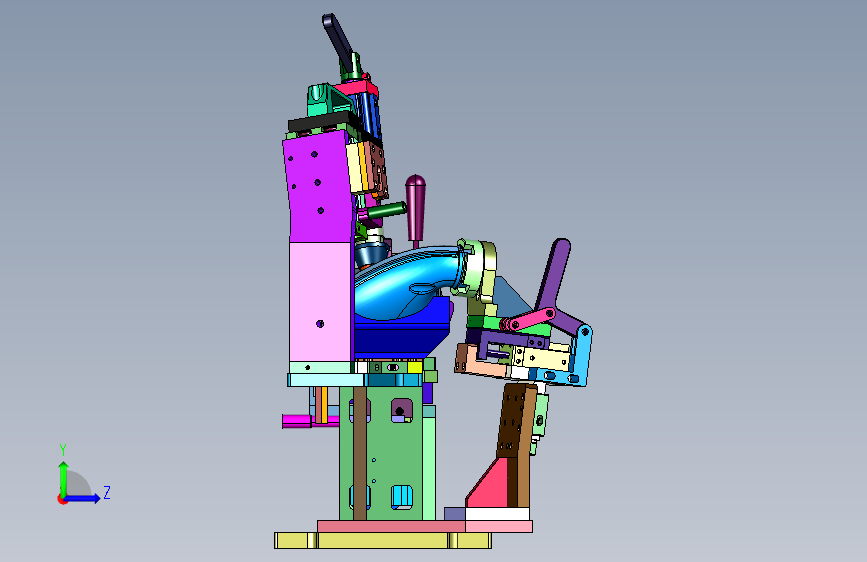Select the magenta upper upright plate
Image resolution: width=867 pixels, height=562 pixels.
(319, 188)
